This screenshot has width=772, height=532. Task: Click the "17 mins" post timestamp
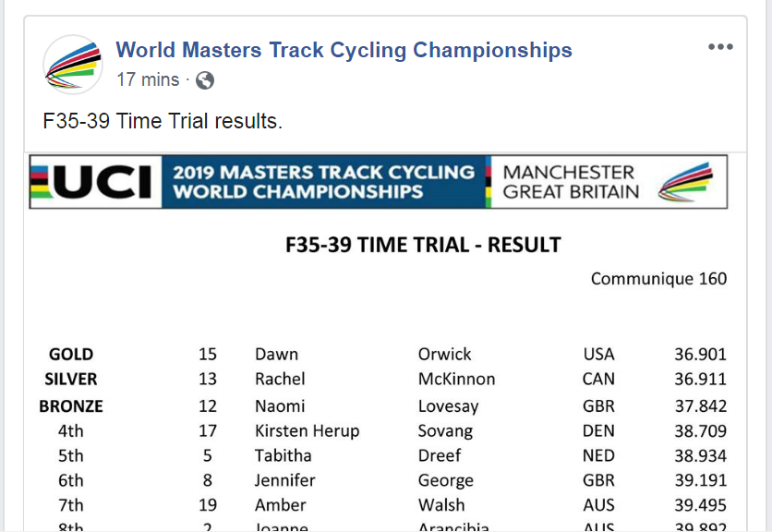(148, 80)
